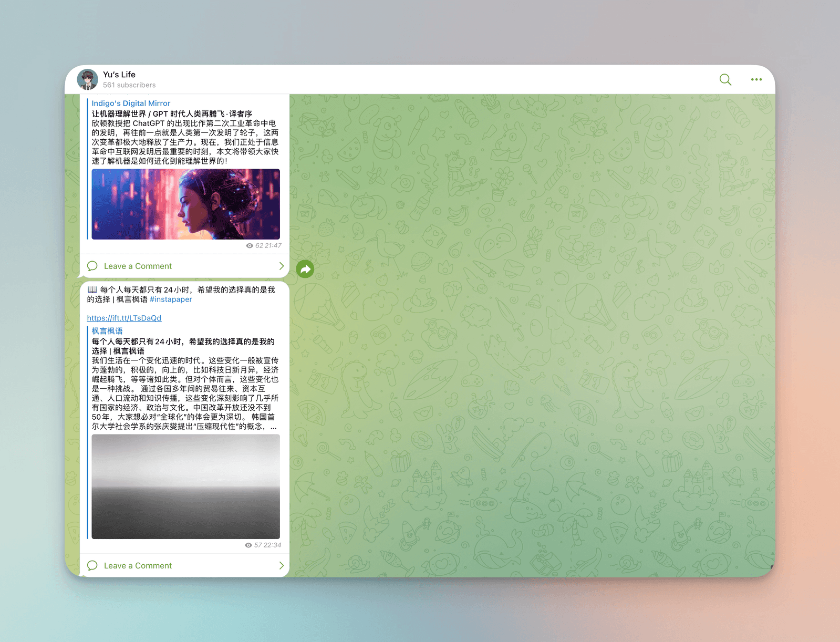This screenshot has height=642, width=840.
Task: Click the Yu's Life channel avatar
Action: click(x=87, y=79)
